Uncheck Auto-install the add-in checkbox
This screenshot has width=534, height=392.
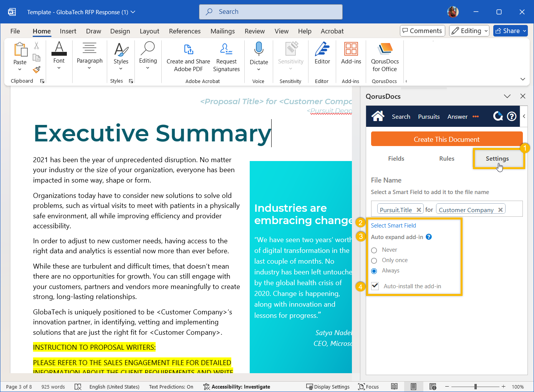[375, 286]
